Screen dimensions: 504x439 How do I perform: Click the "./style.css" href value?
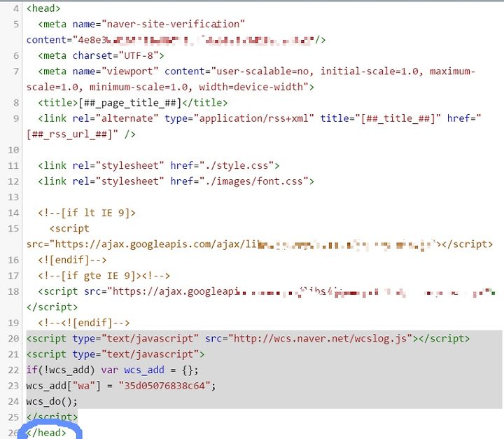pyautogui.click(x=239, y=166)
